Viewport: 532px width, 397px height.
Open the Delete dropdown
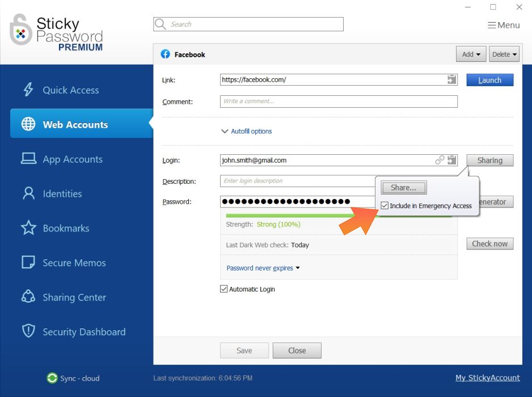pyautogui.click(x=504, y=54)
